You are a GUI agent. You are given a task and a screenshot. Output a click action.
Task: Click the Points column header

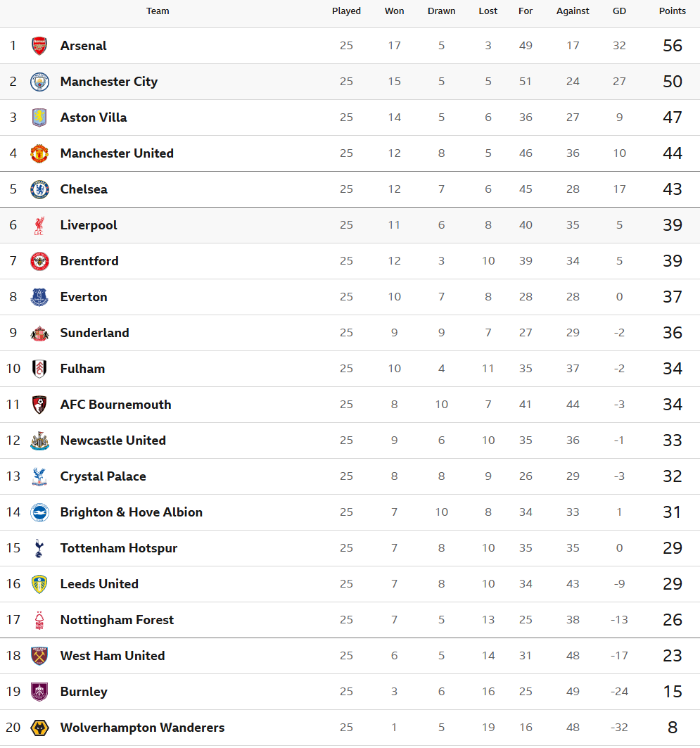coord(672,11)
